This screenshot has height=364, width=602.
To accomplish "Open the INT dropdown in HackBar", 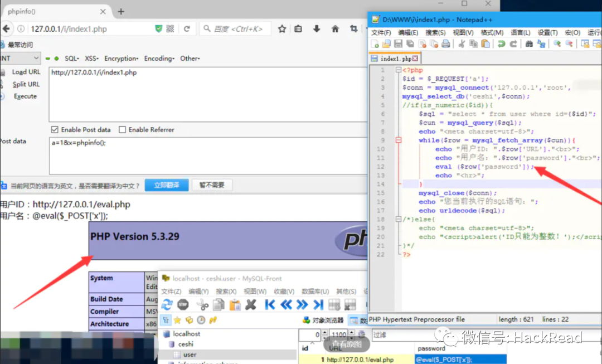I will point(20,59).
